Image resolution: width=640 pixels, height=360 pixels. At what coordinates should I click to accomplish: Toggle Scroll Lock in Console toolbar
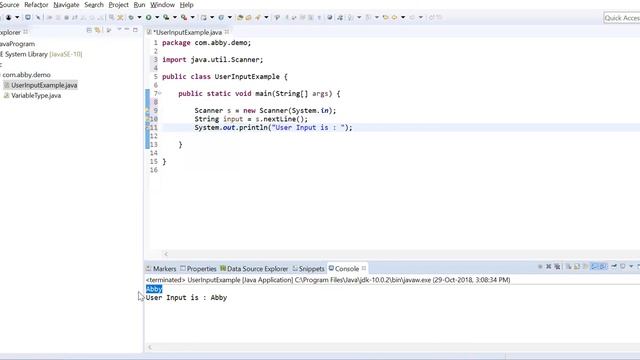tap(577, 267)
